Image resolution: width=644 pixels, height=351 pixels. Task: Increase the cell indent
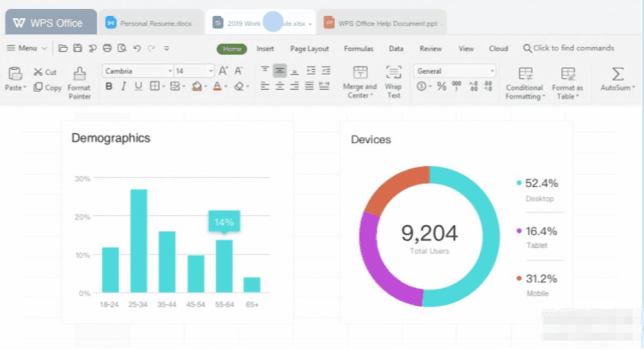point(326,71)
